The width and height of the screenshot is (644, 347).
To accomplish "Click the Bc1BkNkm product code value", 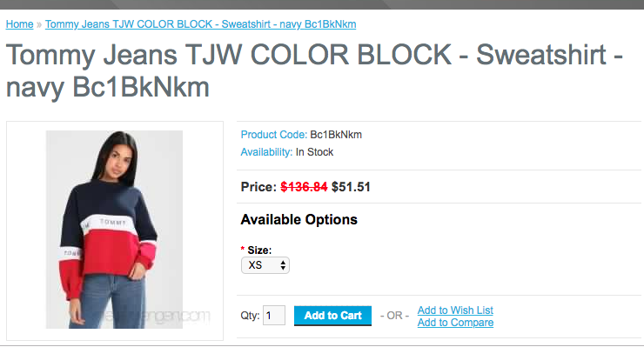I will click(336, 135).
